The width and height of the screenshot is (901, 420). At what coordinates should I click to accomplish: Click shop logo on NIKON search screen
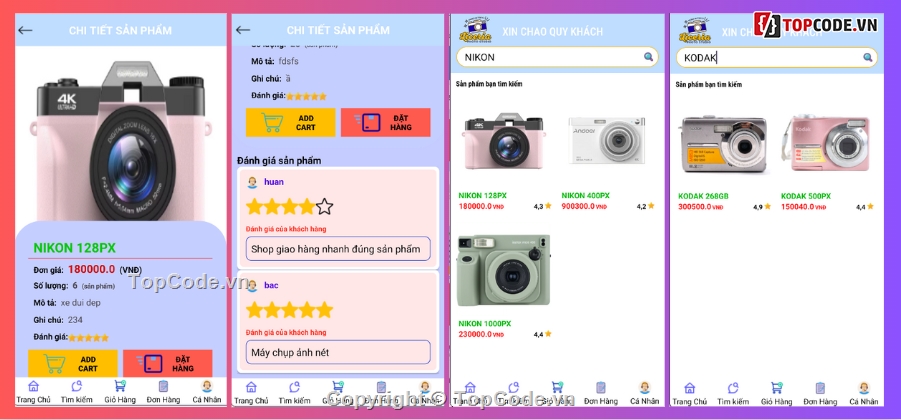coord(475,30)
